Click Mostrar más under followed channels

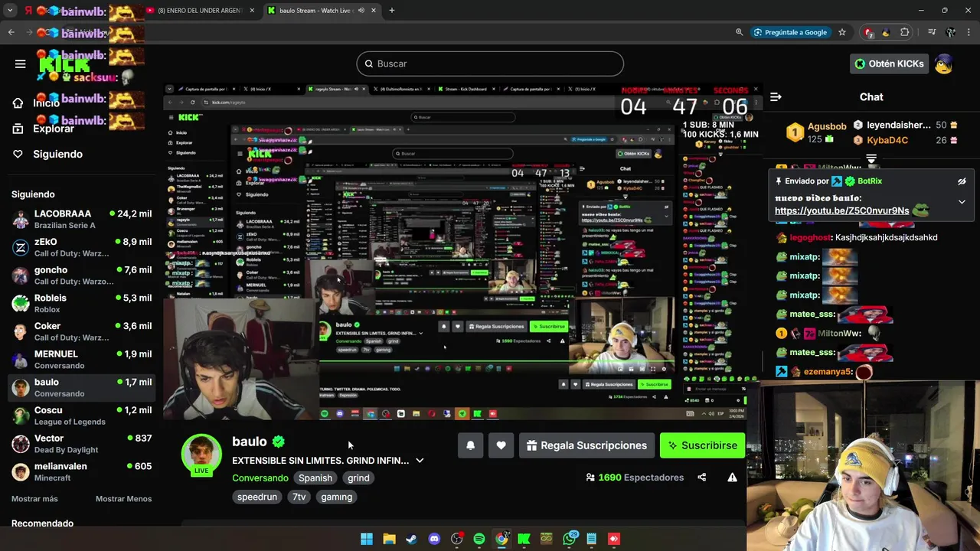[34, 499]
